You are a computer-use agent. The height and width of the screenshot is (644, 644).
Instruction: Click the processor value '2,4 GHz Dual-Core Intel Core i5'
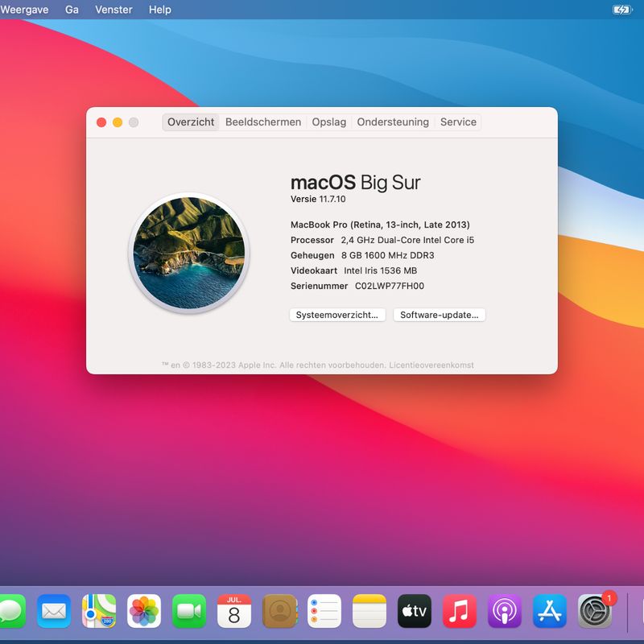[407, 240]
